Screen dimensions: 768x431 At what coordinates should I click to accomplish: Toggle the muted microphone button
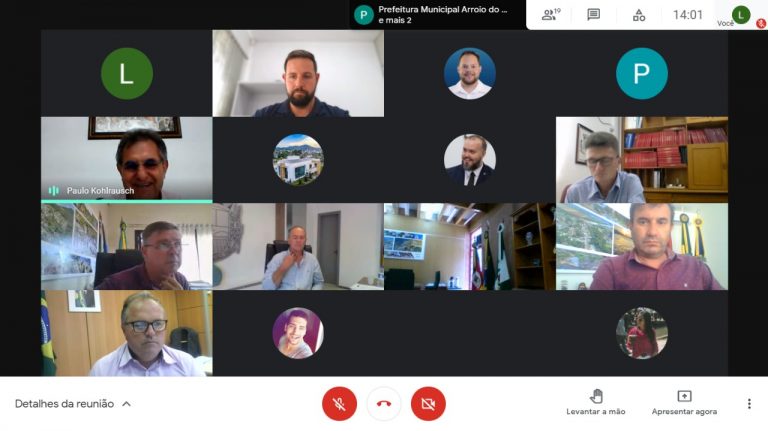tap(339, 404)
